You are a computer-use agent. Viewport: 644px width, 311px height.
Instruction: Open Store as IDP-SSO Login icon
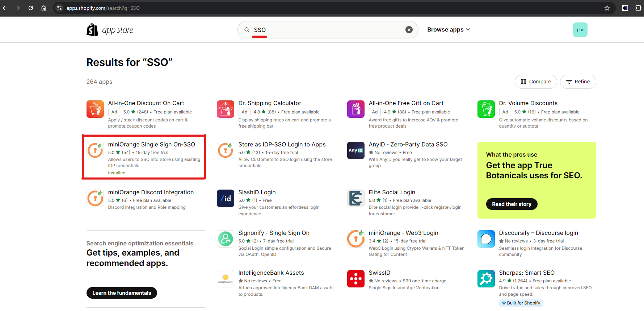[226, 150]
